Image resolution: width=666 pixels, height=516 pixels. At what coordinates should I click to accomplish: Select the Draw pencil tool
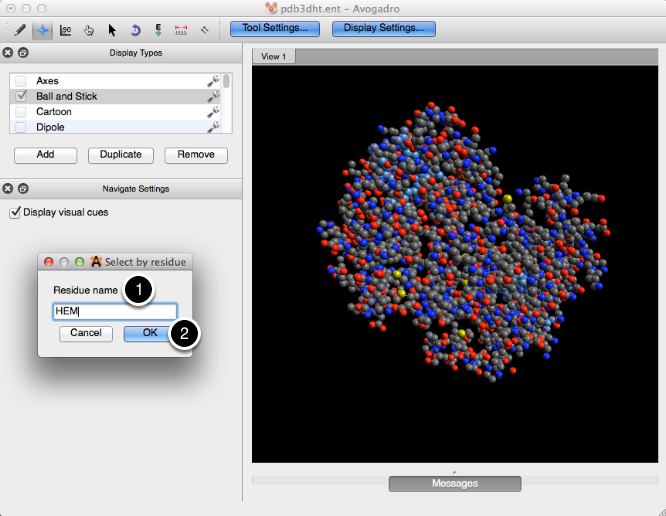20,30
